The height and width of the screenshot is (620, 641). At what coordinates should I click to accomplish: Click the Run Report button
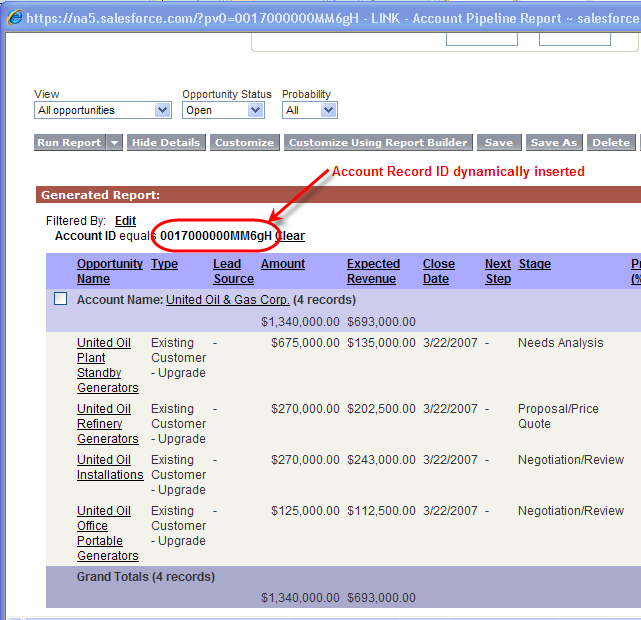[x=69, y=143]
